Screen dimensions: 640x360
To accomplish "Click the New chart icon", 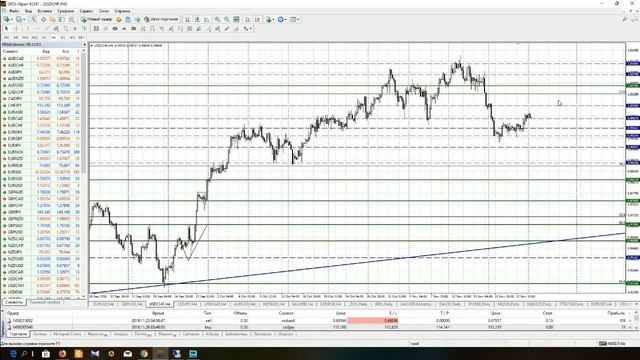I will (x=7, y=19).
